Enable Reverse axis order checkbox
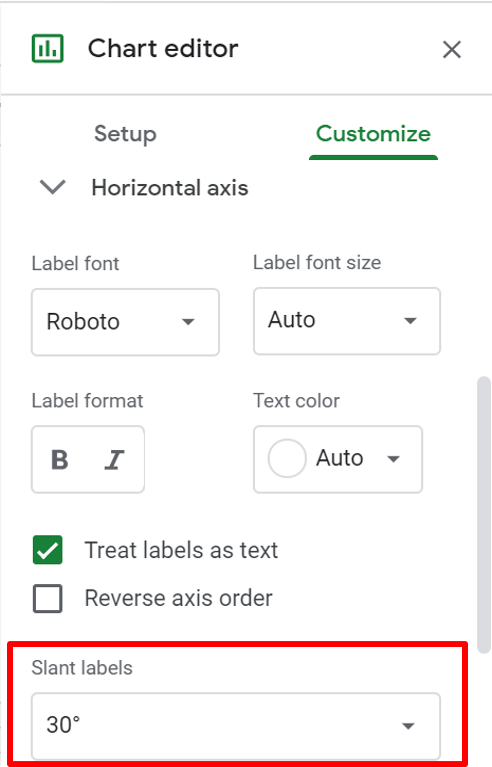The width and height of the screenshot is (492, 767). point(47,598)
